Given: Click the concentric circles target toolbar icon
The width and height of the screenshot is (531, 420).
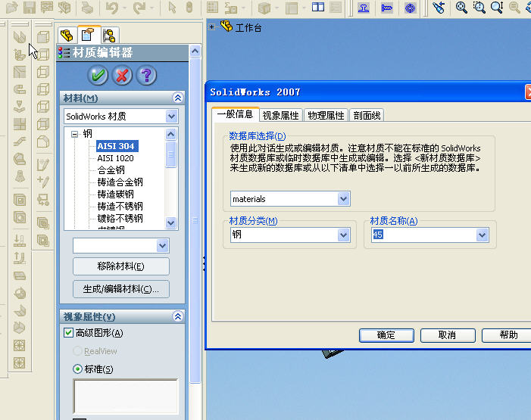Looking at the screenshot, I should tap(410, 8).
